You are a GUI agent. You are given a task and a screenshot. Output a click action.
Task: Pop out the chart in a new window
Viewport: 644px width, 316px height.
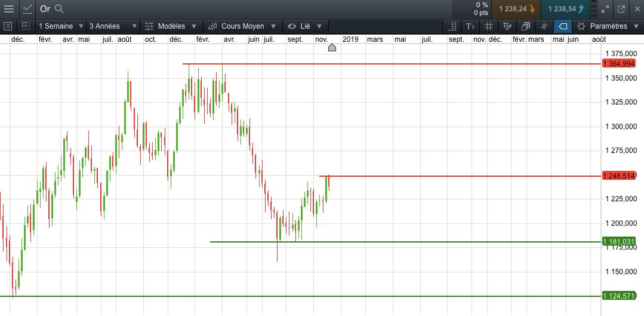pyautogui.click(x=621, y=8)
